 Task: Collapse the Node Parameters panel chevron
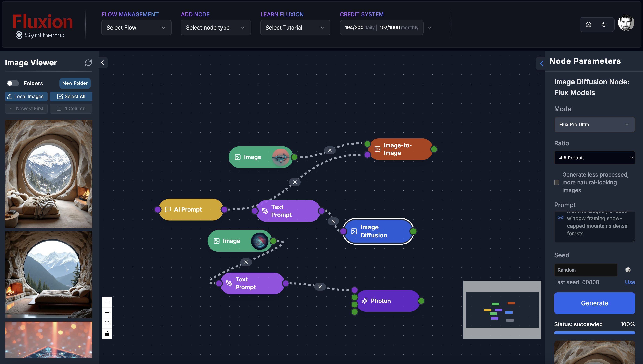[x=542, y=63]
